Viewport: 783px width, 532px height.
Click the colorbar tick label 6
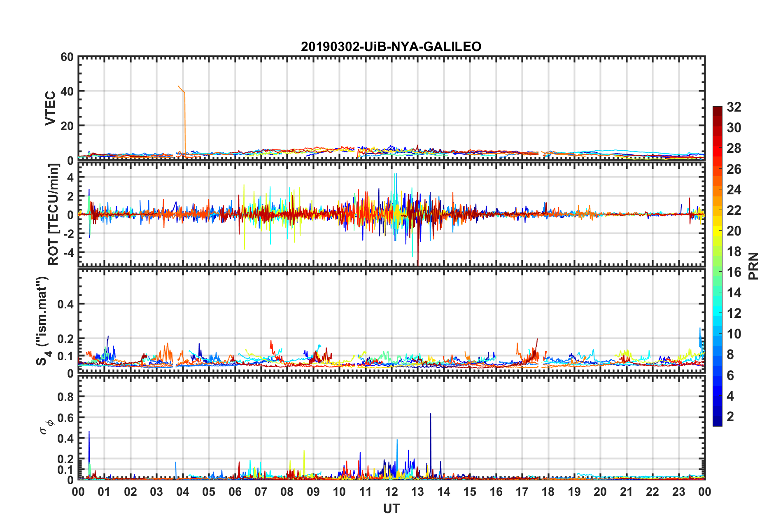coord(730,376)
